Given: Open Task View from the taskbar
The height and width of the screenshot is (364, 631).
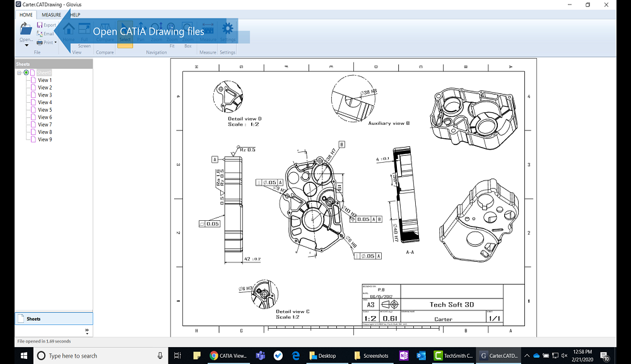Looking at the screenshot, I should coord(177,356).
